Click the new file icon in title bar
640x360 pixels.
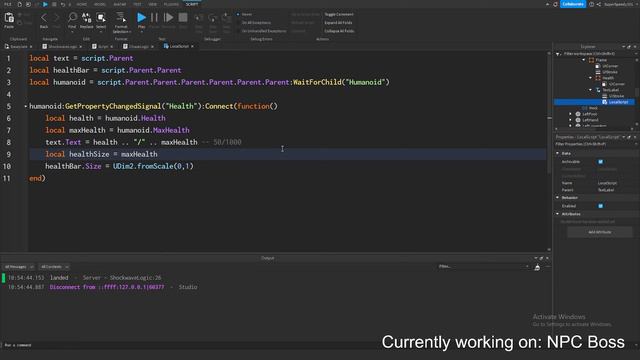[19, 4]
